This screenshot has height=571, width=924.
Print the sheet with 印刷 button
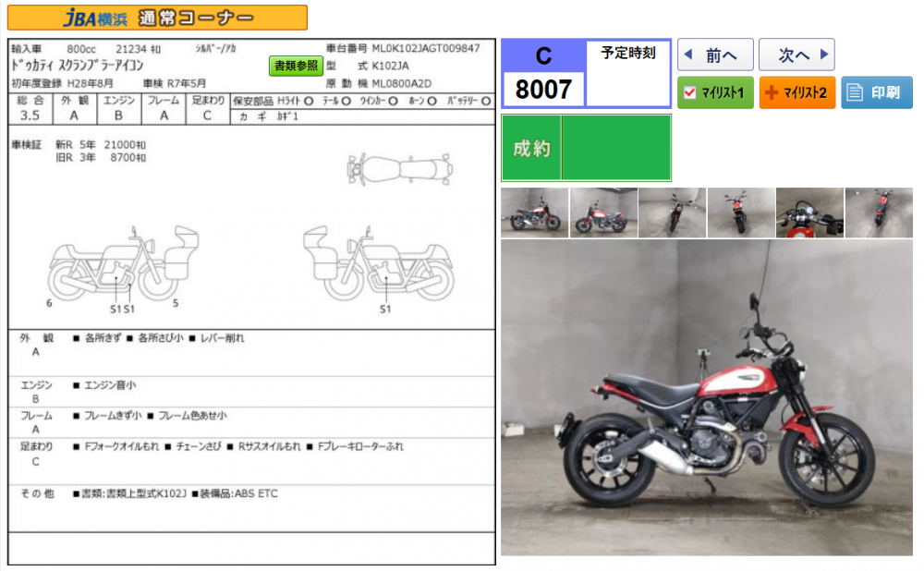(x=876, y=92)
